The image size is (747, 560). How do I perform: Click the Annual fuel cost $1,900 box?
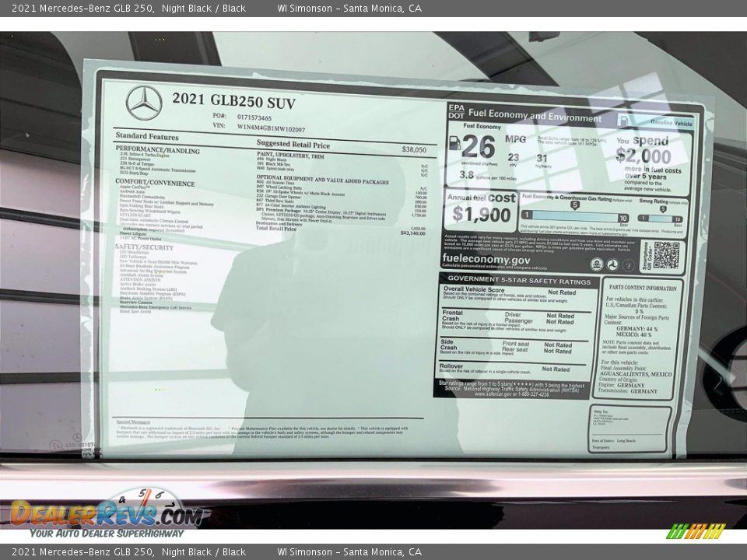click(481, 211)
